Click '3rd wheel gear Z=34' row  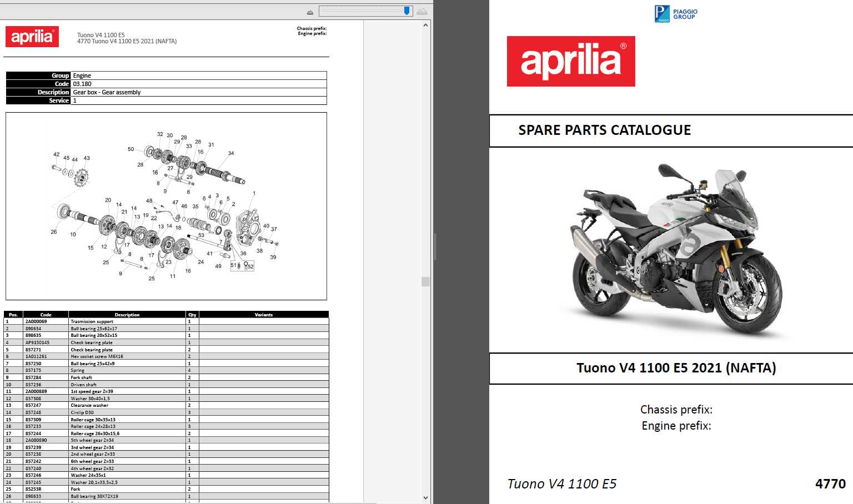click(167, 447)
